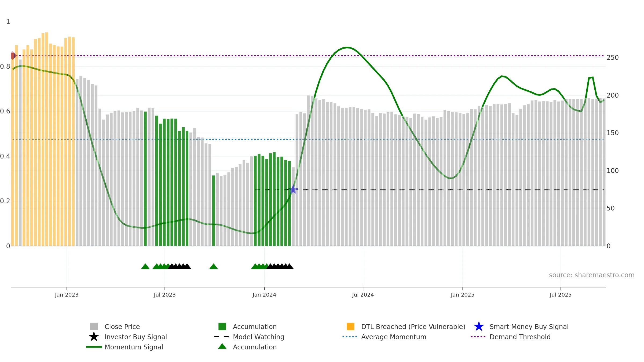Click the black Investor Buy Signal legend star
Image resolution: width=644 pixels, height=362 pixels.
[94, 337]
